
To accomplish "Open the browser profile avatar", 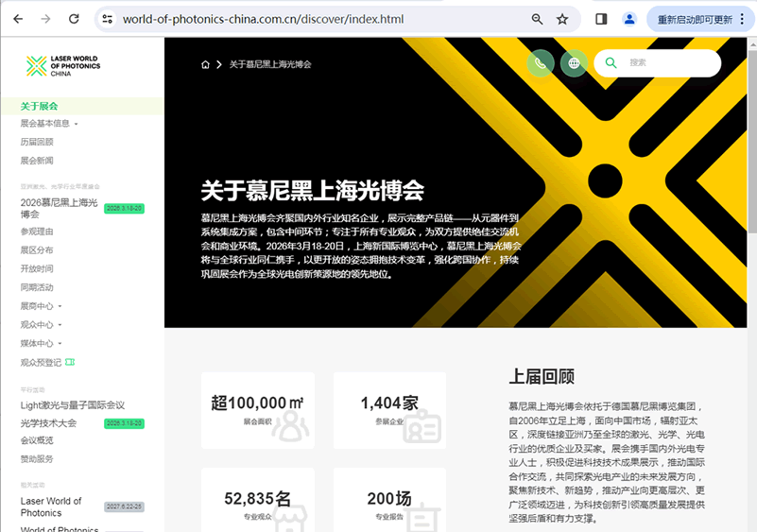I will 629,19.
